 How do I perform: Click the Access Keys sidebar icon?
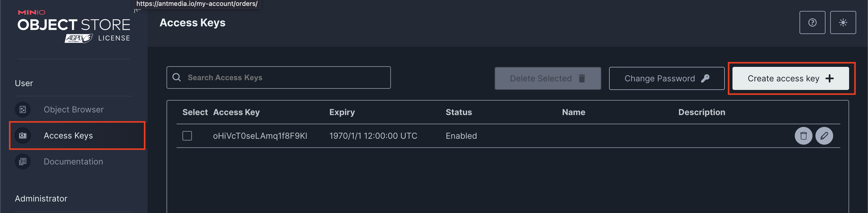[22, 135]
